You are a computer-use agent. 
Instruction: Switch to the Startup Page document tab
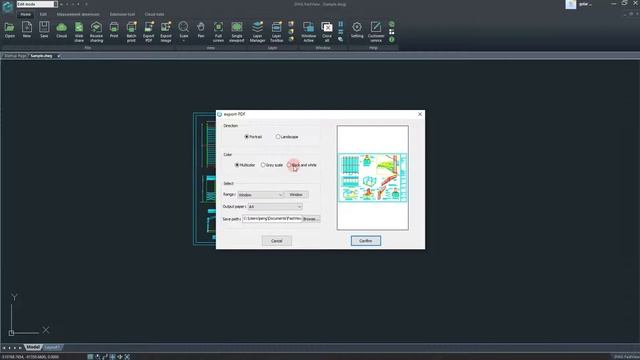coord(16,56)
